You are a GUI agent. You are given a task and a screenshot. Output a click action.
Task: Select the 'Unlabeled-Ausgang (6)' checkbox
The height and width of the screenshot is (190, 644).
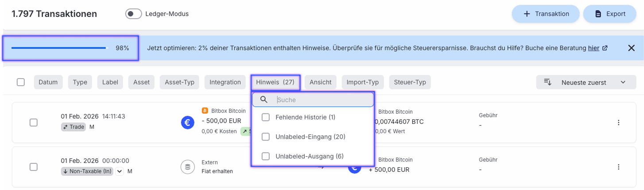tap(266, 156)
